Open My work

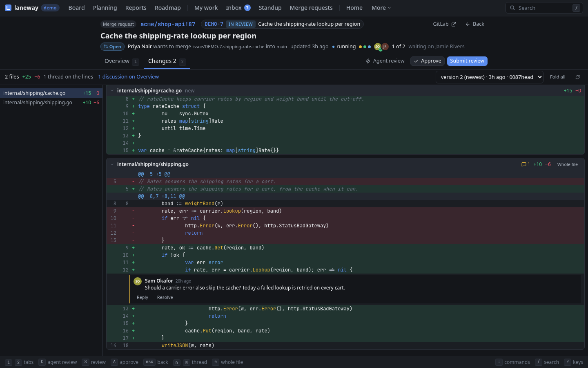point(206,8)
